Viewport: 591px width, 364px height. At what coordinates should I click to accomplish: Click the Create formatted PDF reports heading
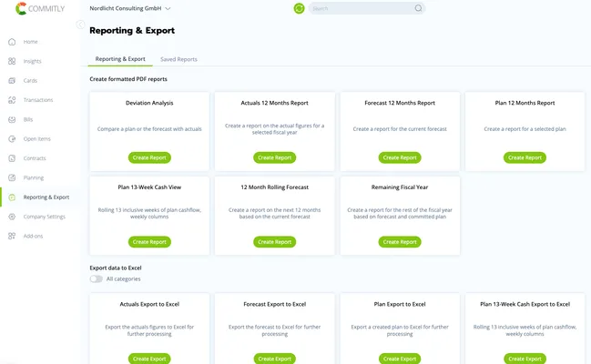[x=128, y=79]
